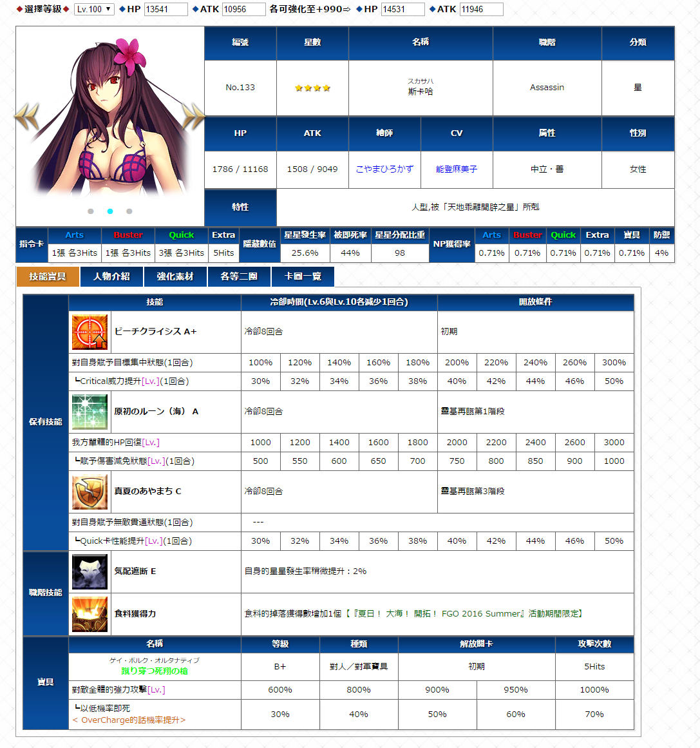The image size is (700, 748).
Task: Click the star generation rate 25.6% value
Action: (305, 253)
